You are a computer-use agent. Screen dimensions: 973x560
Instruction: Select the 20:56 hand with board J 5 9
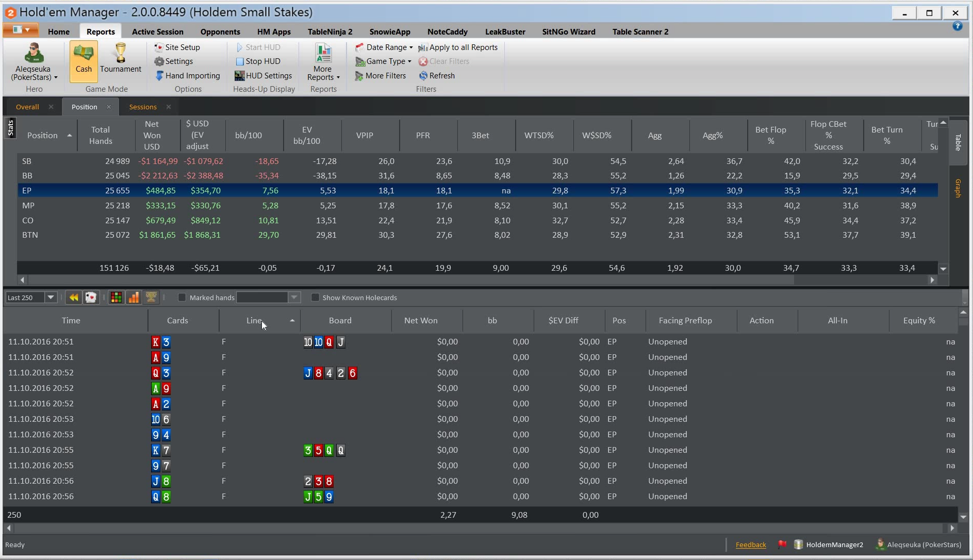tap(481, 497)
